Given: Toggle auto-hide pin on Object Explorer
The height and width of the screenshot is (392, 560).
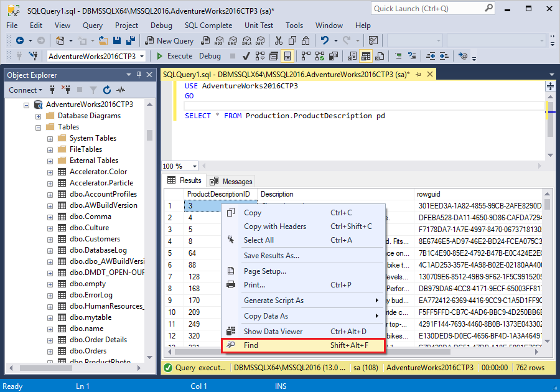Looking at the screenshot, I should click(x=139, y=75).
